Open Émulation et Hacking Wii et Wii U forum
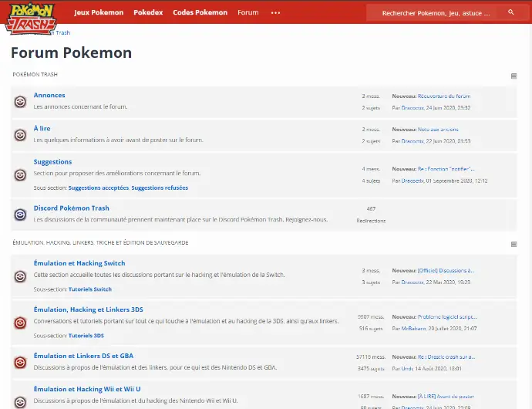 [x=87, y=389]
